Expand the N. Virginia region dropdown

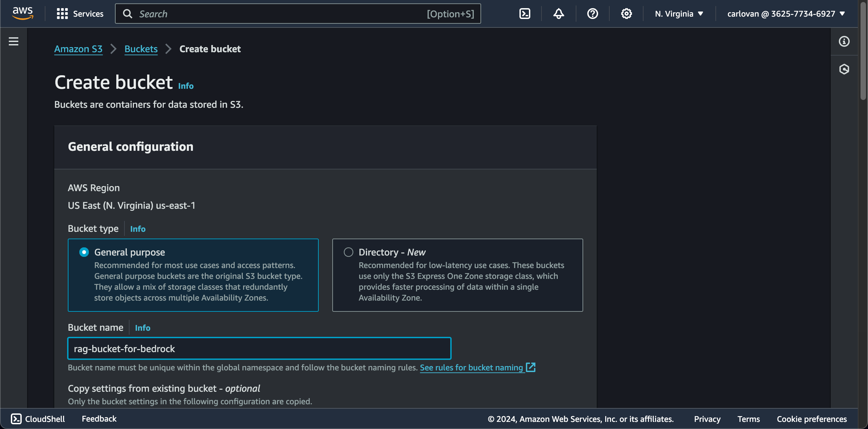[679, 14]
